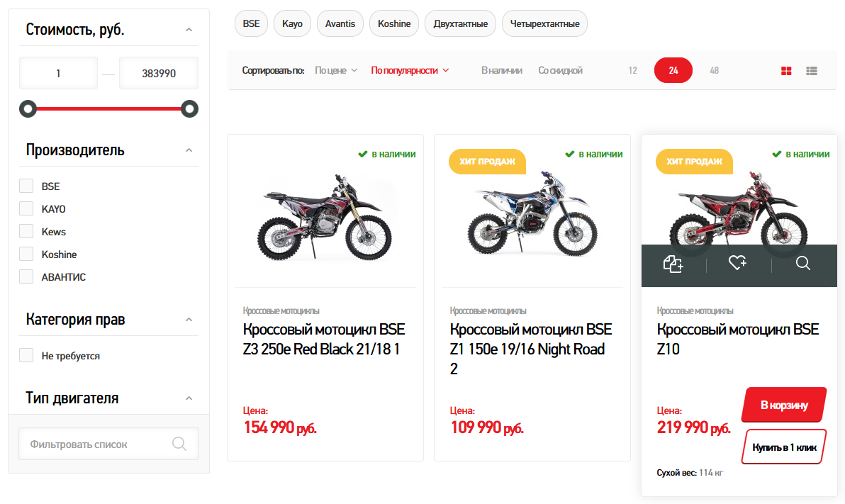Open the По цене sort dropdown
The height and width of the screenshot is (504, 845).
coord(336,71)
